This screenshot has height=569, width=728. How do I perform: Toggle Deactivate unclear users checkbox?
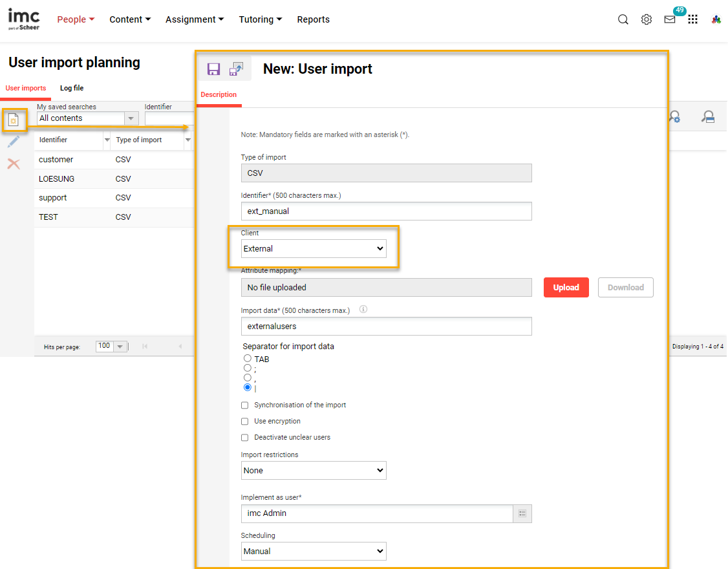(245, 438)
